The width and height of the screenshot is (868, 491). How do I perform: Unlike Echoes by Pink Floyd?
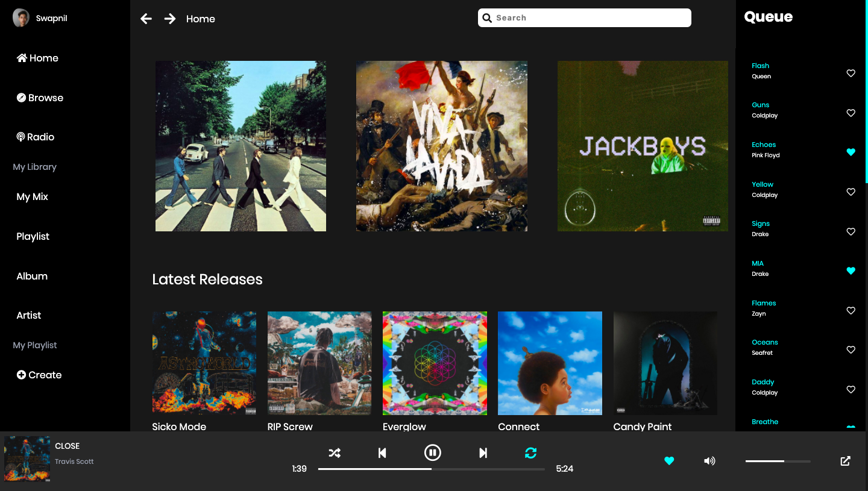click(851, 152)
